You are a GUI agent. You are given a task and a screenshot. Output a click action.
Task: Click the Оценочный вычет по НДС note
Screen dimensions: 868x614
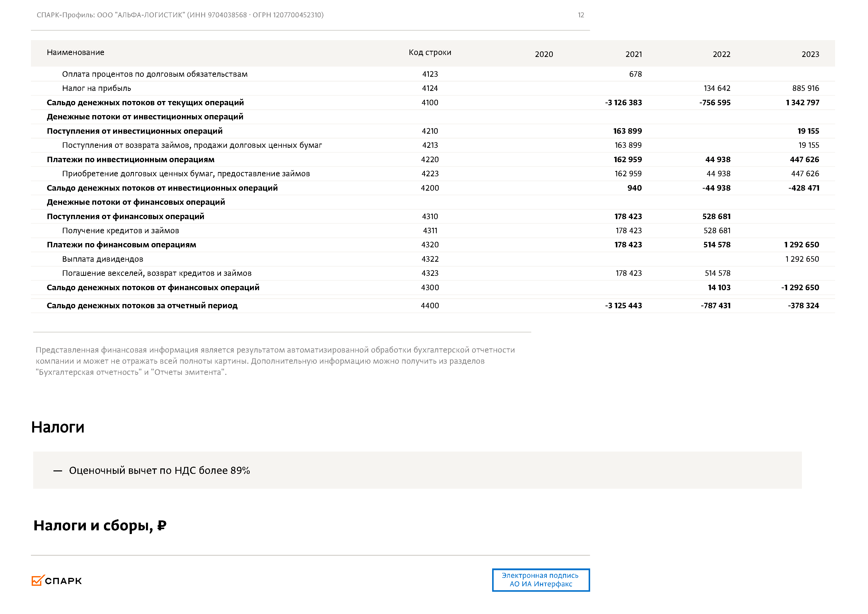pos(159,471)
